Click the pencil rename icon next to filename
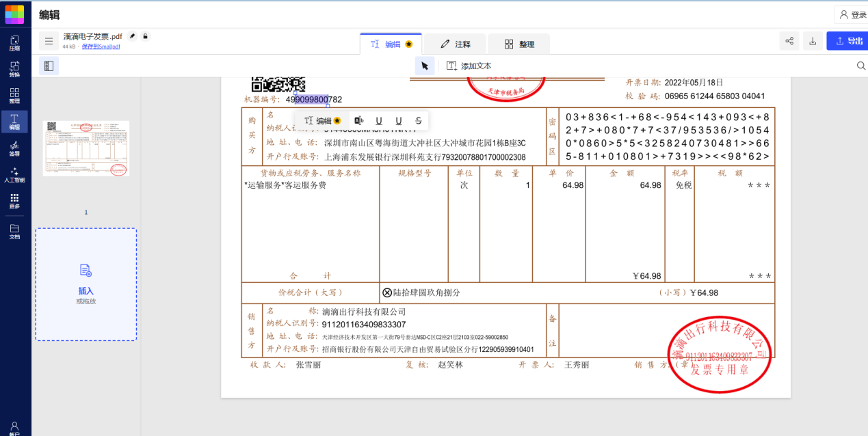868x436 pixels. pyautogui.click(x=133, y=36)
